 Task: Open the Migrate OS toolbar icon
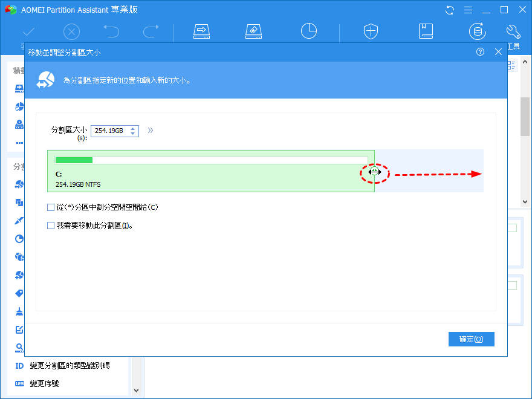201,31
